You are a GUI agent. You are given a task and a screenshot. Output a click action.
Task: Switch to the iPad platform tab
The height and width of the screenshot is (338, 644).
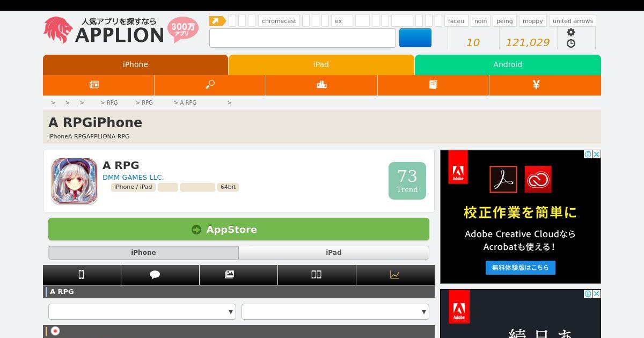pyautogui.click(x=321, y=64)
